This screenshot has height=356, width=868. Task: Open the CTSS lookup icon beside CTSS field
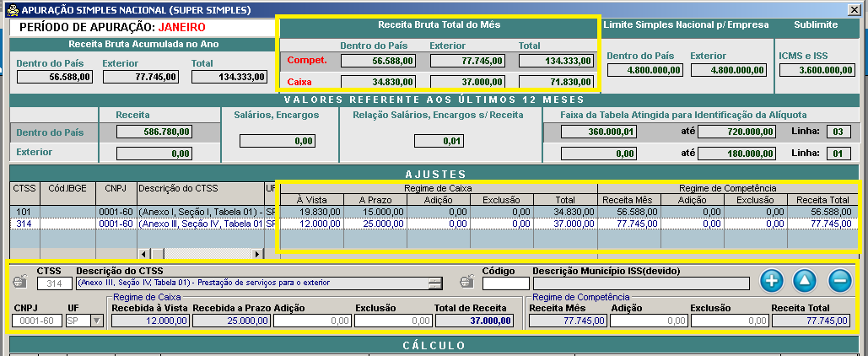click(x=19, y=283)
